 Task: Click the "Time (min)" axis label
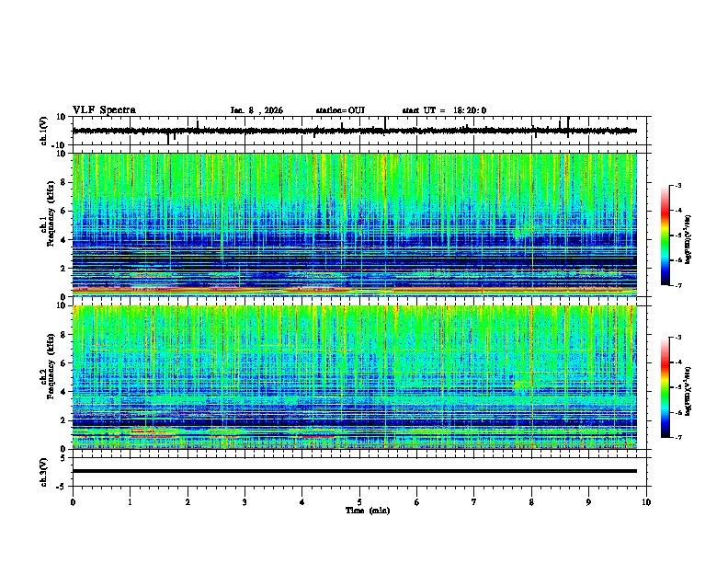click(368, 511)
